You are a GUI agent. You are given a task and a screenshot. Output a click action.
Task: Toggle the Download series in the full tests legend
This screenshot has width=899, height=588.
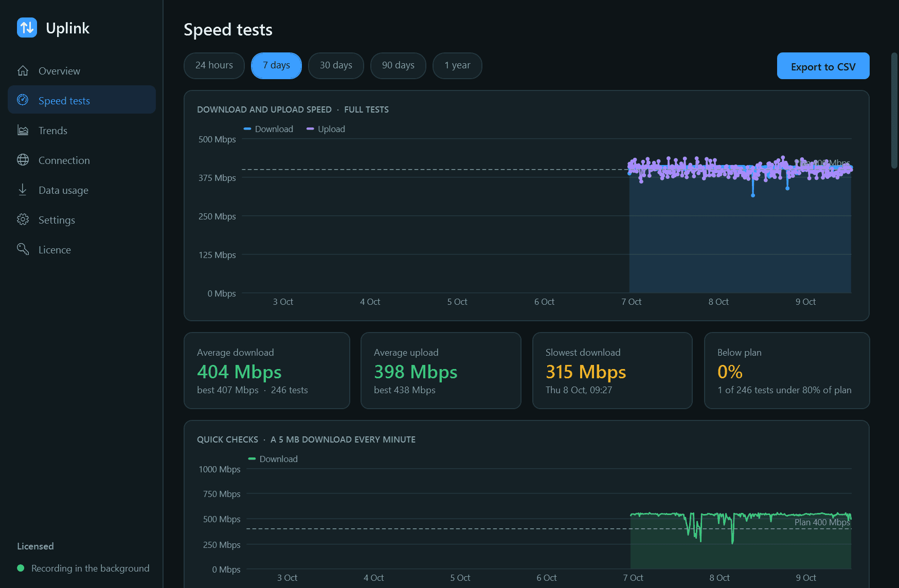pos(268,129)
